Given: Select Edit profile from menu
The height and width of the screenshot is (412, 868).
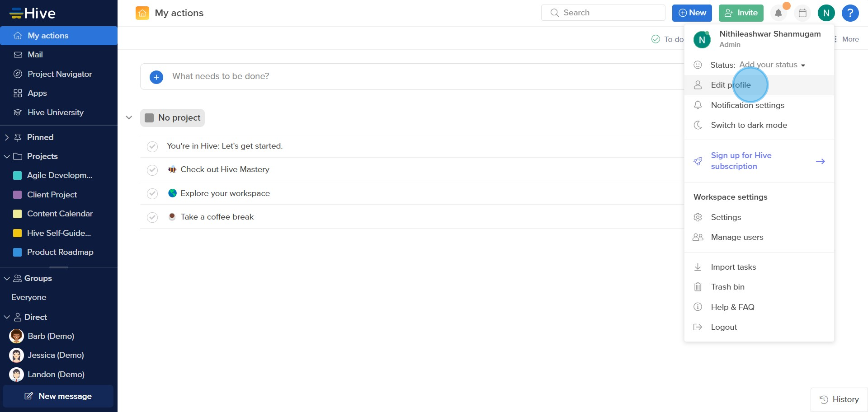Looking at the screenshot, I should [x=759, y=85].
